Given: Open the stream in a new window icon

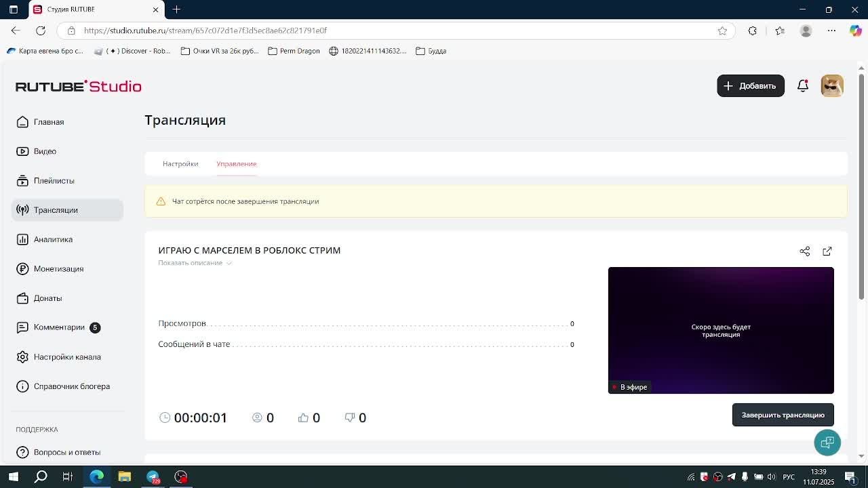Looking at the screenshot, I should click(x=827, y=251).
